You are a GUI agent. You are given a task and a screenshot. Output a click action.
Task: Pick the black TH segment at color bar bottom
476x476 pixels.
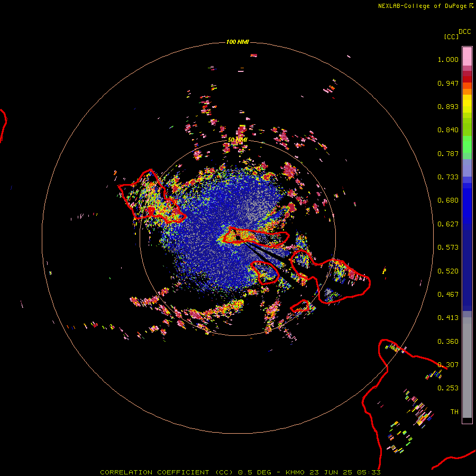click(467, 420)
